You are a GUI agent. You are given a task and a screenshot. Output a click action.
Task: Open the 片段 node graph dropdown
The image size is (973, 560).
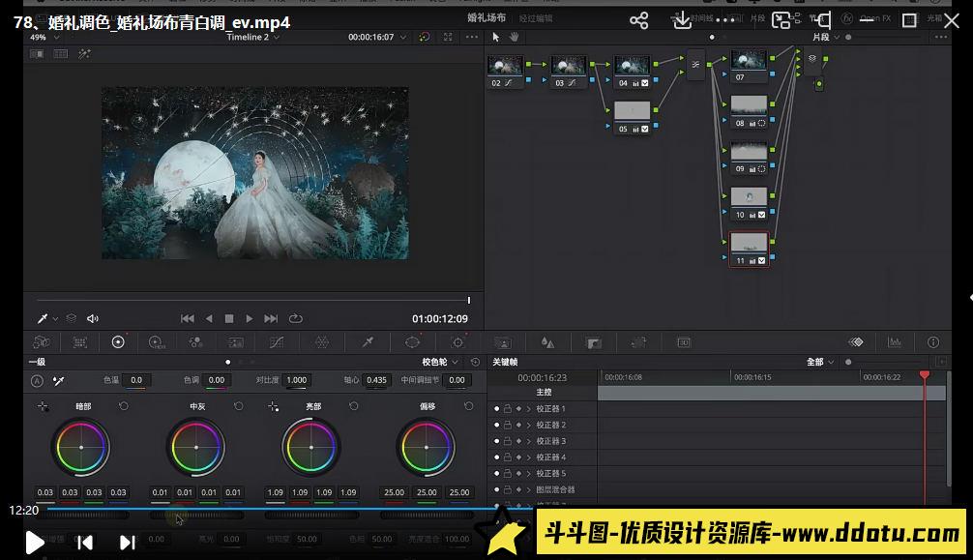(826, 38)
